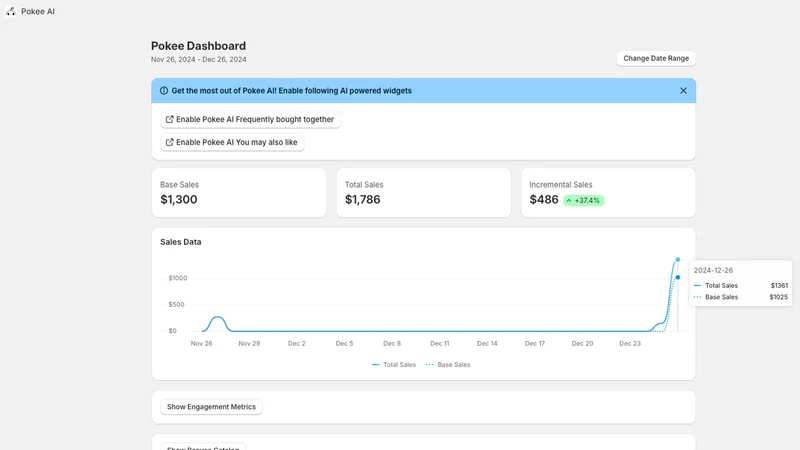Click the Base Sales $1,300 value

pos(179,199)
